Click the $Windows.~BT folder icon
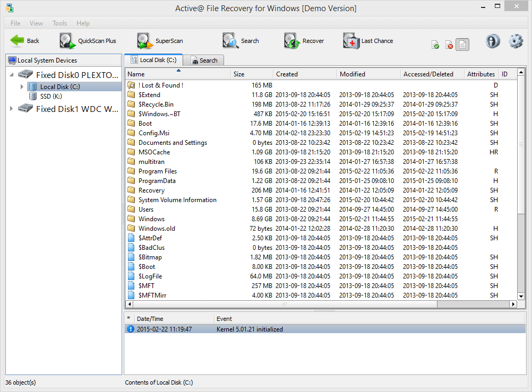Screen dimensions: 532x392 (x=131, y=114)
